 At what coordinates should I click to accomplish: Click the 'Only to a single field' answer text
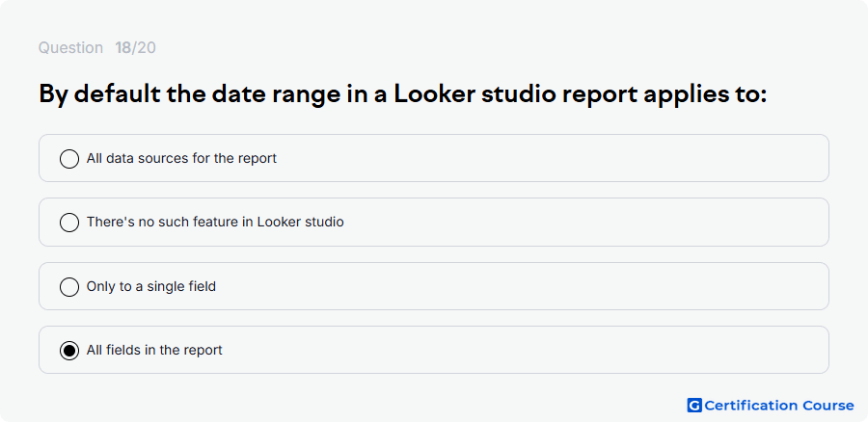pos(151,286)
